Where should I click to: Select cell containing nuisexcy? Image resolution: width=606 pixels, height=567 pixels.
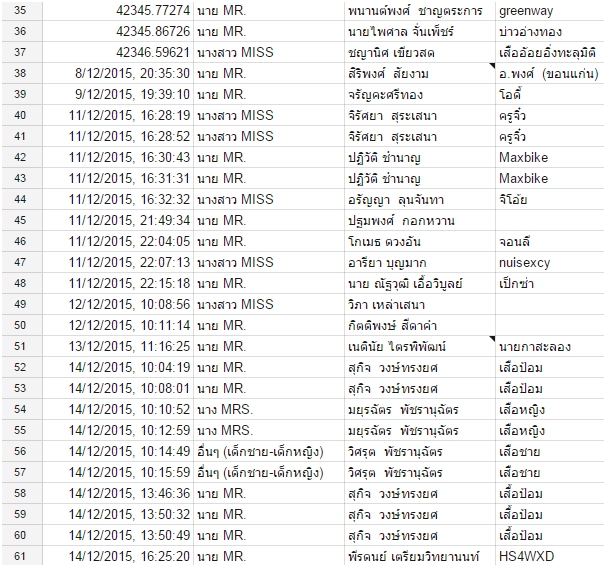coord(550,262)
